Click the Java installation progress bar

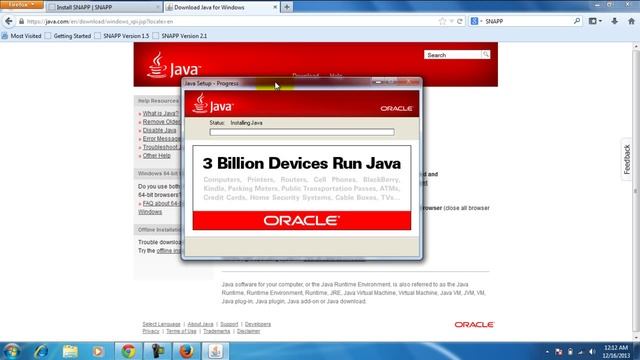point(302,132)
